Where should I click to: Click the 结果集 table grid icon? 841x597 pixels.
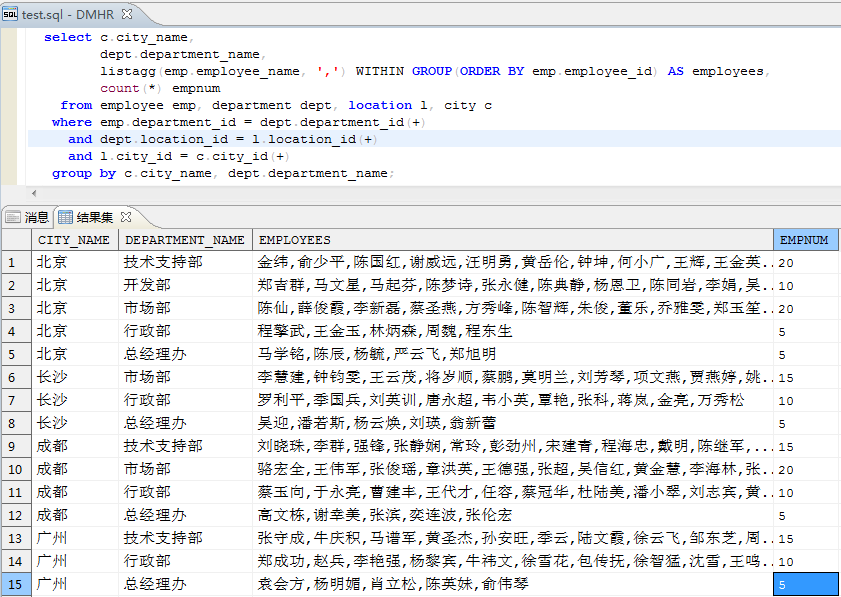pyautogui.click(x=65, y=216)
